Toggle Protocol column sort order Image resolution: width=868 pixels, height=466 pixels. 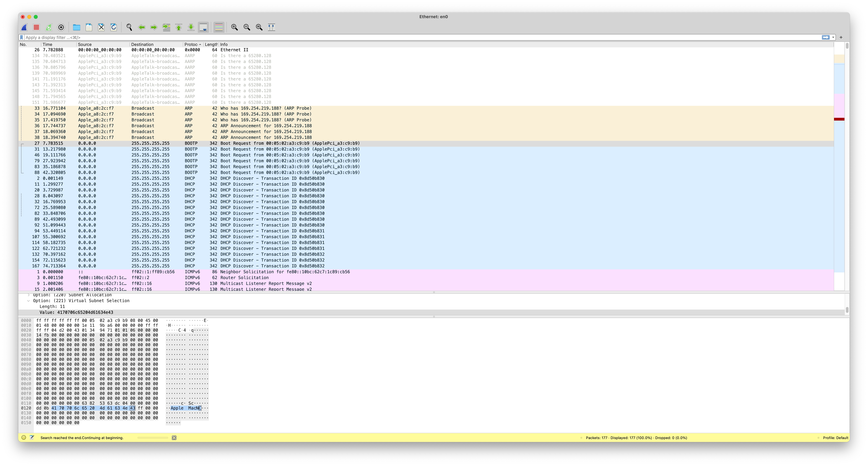tap(193, 44)
